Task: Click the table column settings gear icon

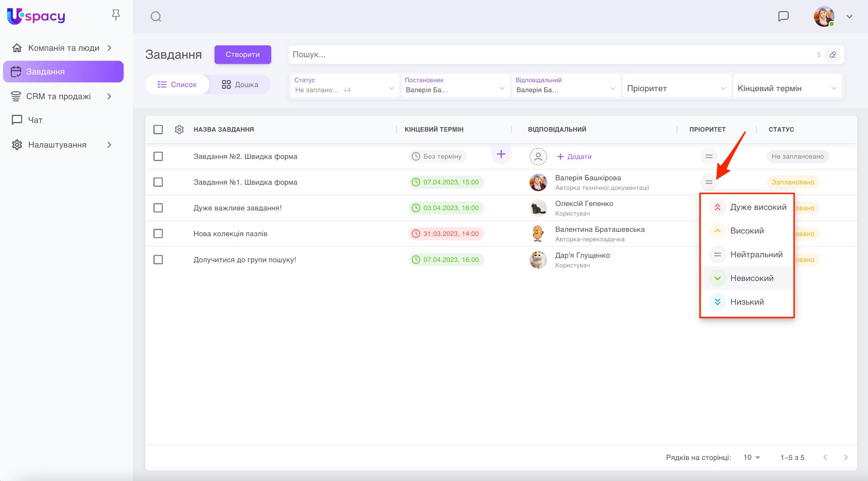Action: 179,129
